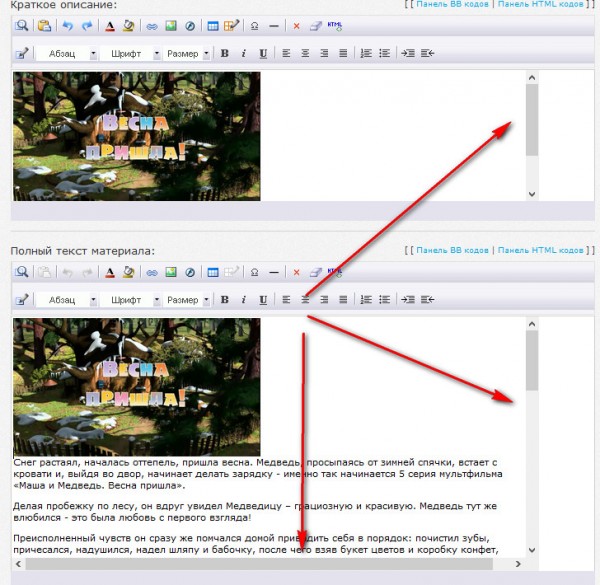600x585 pixels.
Task: Click preview icon in full text toolbar
Action: tap(21, 272)
